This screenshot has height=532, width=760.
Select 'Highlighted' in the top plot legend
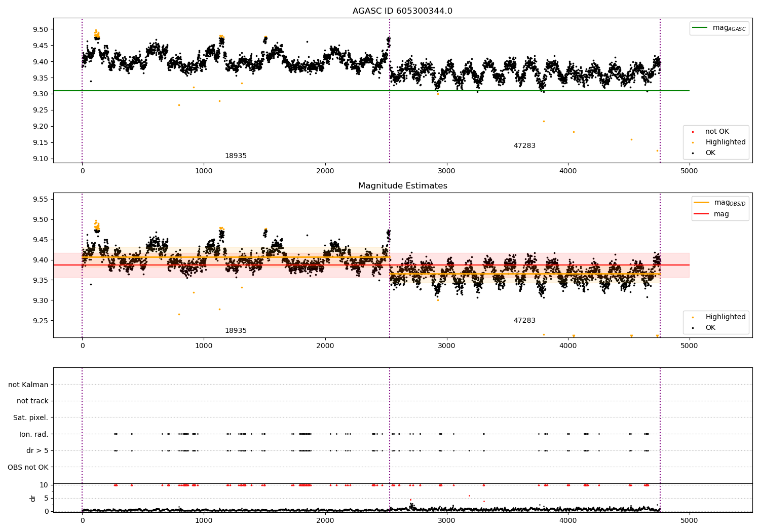726,142
